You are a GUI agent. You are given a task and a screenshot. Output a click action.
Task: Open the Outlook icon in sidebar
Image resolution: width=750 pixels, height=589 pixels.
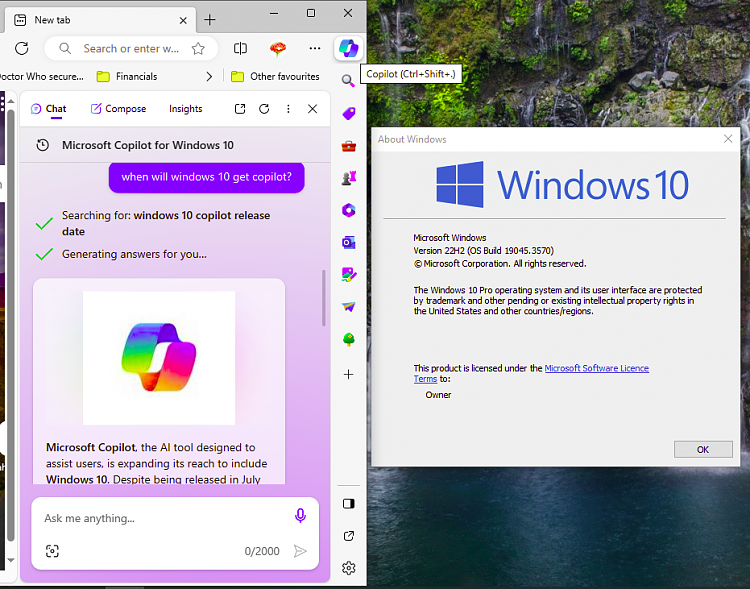tap(349, 243)
